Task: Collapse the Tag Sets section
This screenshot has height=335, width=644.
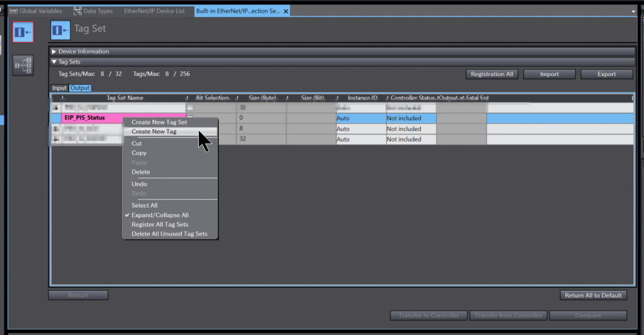Action: click(x=54, y=62)
